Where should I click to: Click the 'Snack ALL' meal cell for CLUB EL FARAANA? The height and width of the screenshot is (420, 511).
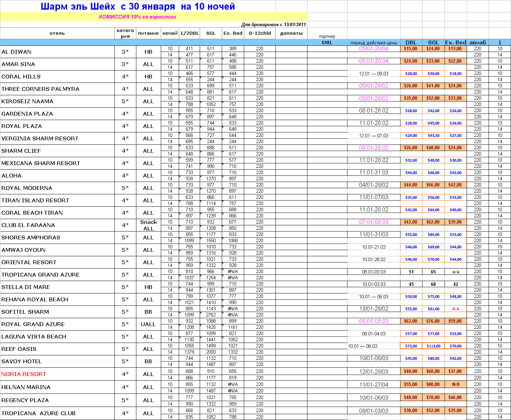(x=148, y=225)
